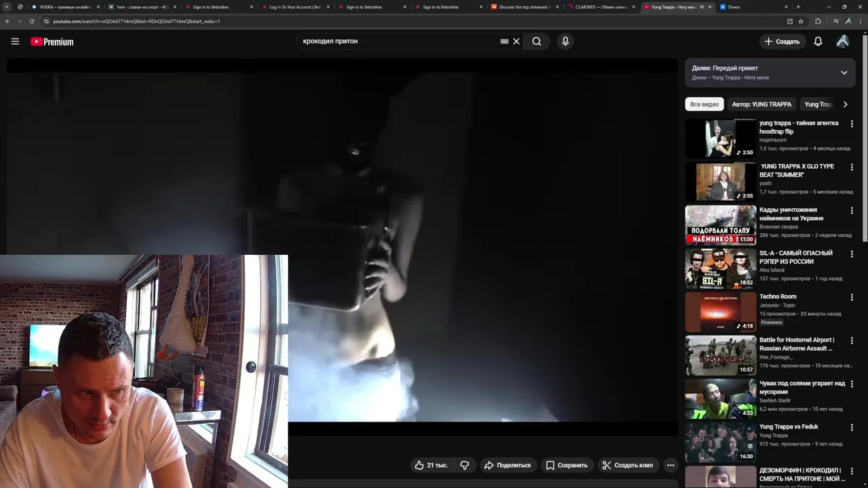The image size is (868, 488).
Task: Click the Alex Island channel name
Action: [x=772, y=270]
